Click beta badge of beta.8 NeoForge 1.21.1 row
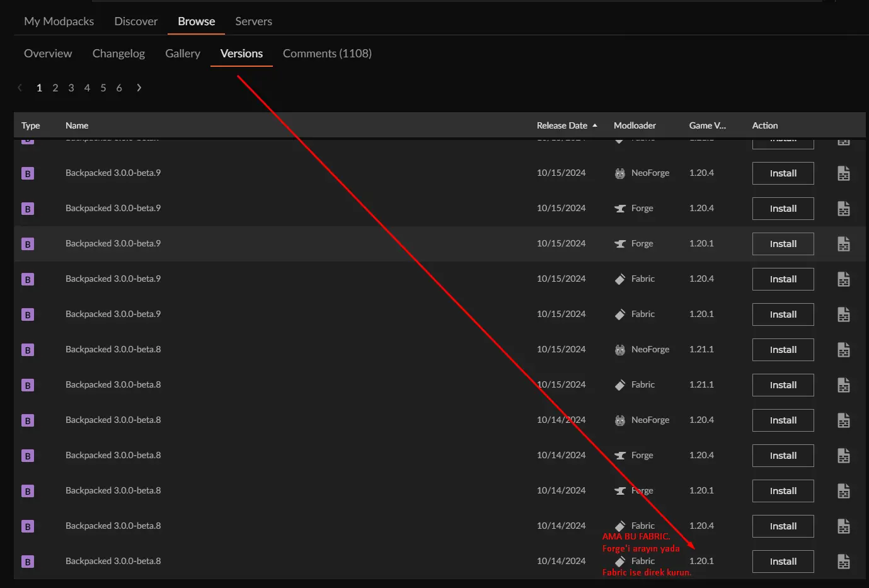Image resolution: width=869 pixels, height=588 pixels. [28, 350]
